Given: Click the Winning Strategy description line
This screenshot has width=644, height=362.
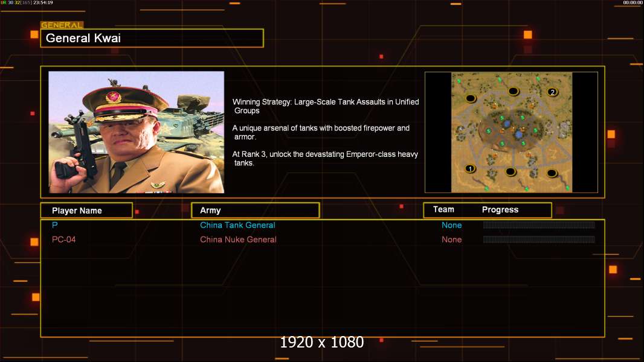Looking at the screenshot, I should click(x=326, y=106).
